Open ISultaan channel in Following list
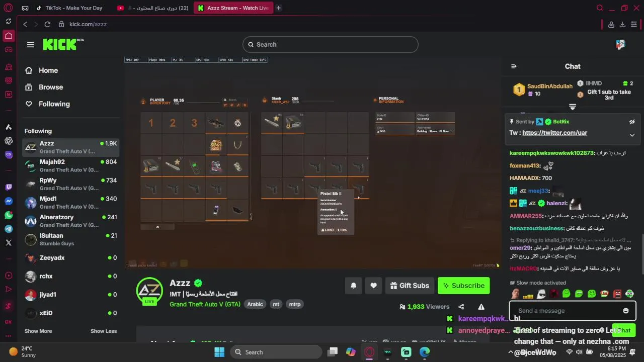The height and width of the screenshot is (362, 644). pos(70,239)
